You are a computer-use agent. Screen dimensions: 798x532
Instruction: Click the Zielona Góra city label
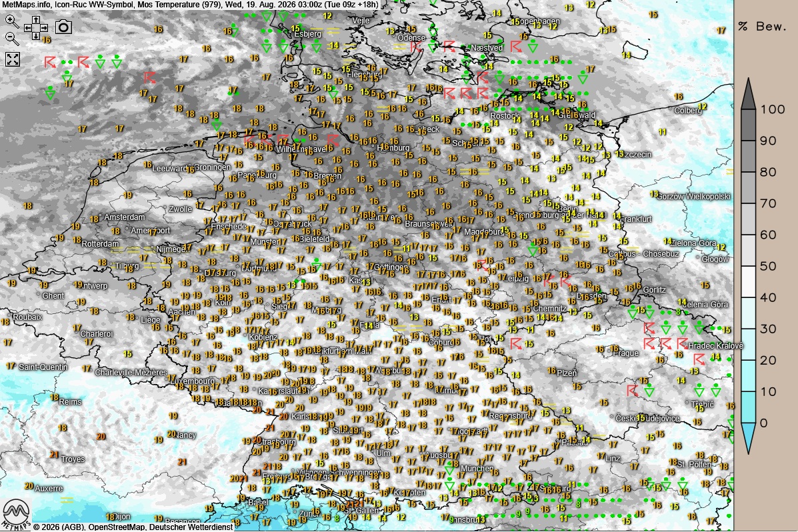[x=693, y=243]
